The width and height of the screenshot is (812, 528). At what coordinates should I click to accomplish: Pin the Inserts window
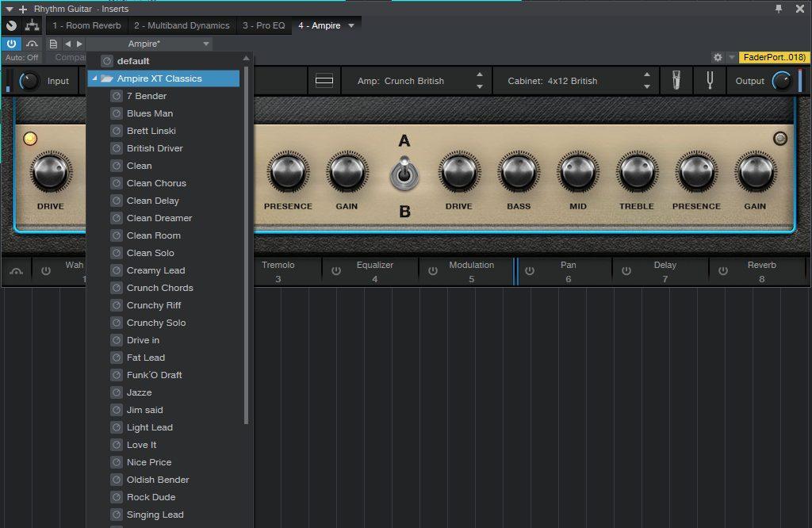779,9
